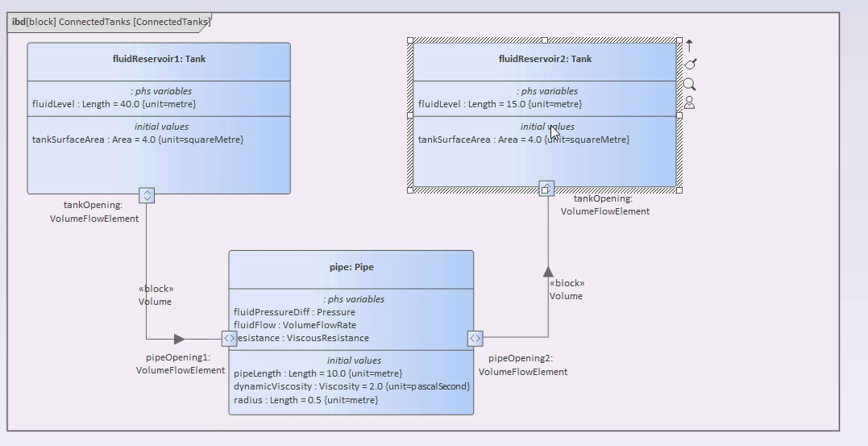The image size is (868, 446).
Task: Click initial values compartment header in pipe block
Action: click(354, 361)
